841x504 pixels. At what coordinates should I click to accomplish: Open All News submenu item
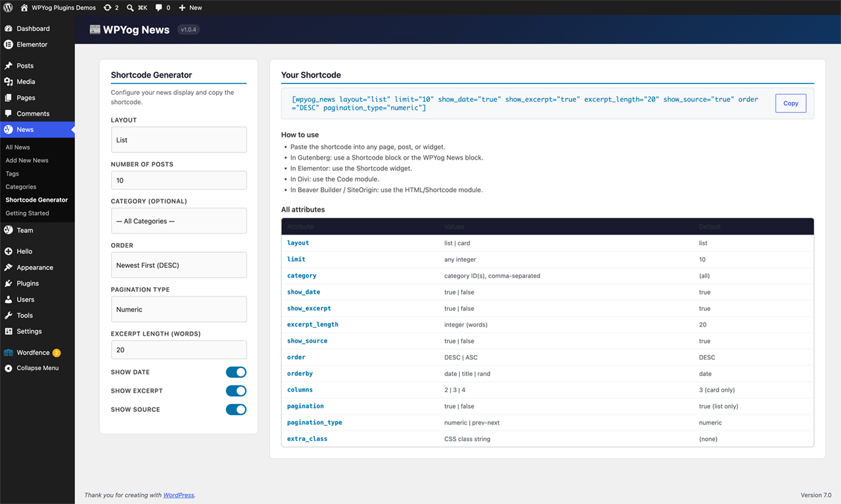tap(18, 147)
